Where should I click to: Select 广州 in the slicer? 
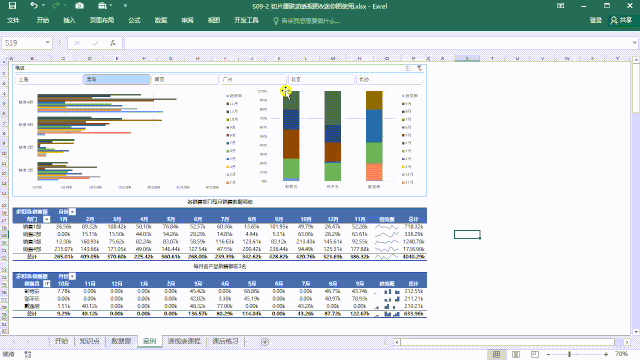click(x=253, y=80)
